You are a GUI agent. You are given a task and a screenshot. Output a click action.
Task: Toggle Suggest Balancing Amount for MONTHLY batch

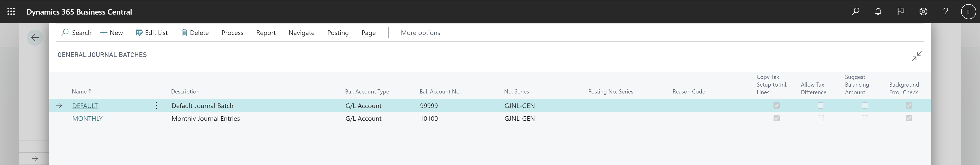pyautogui.click(x=865, y=119)
